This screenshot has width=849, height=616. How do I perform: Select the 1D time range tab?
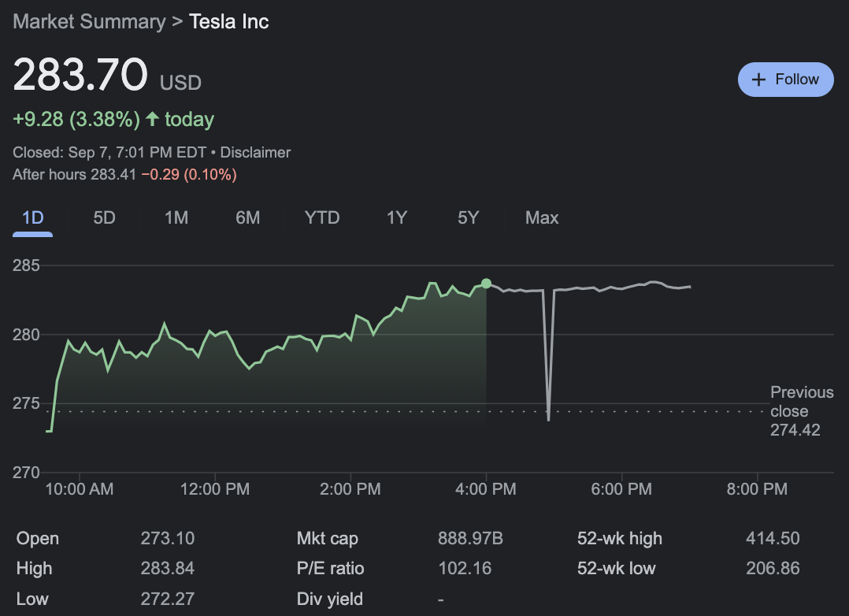coord(32,217)
